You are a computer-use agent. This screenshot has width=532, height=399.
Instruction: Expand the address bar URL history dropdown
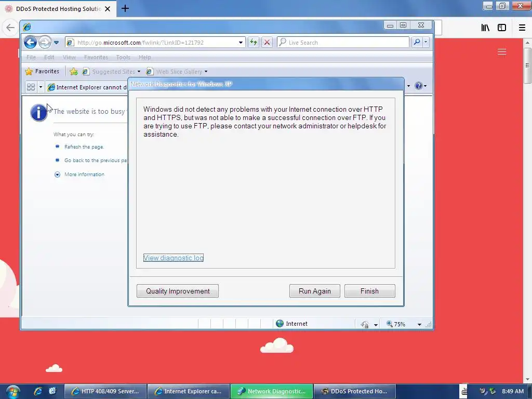(x=241, y=43)
